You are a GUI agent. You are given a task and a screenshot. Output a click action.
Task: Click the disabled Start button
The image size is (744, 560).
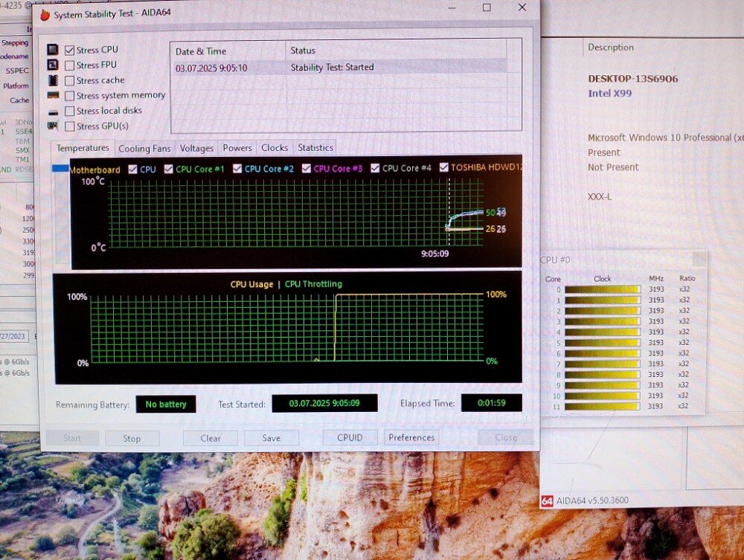pos(73,439)
